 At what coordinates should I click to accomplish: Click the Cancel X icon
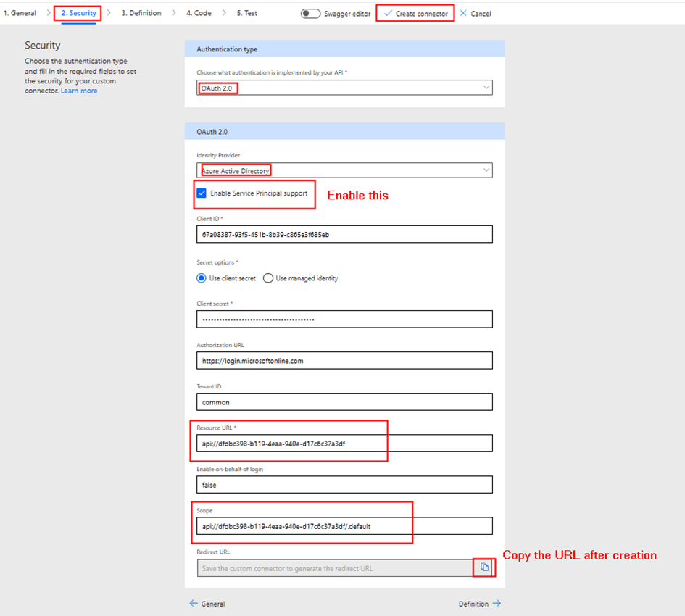tap(463, 14)
